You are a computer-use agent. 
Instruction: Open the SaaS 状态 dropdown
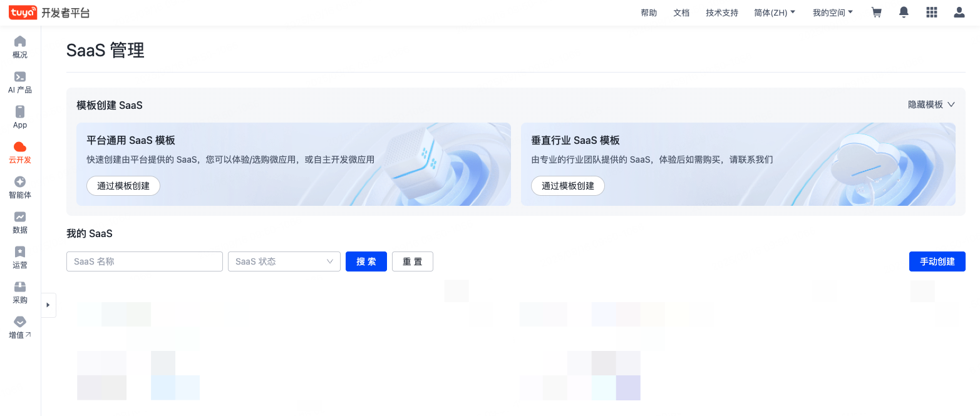284,261
